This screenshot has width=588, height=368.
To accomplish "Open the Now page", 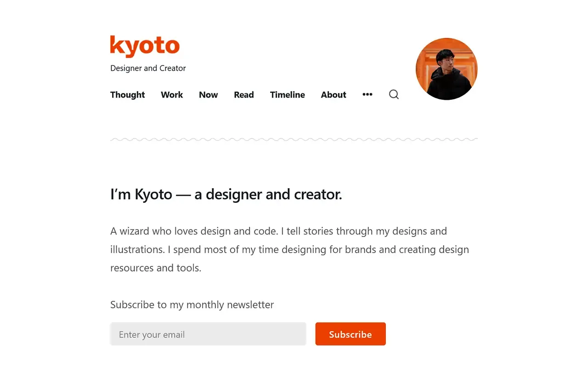I will pos(208,95).
